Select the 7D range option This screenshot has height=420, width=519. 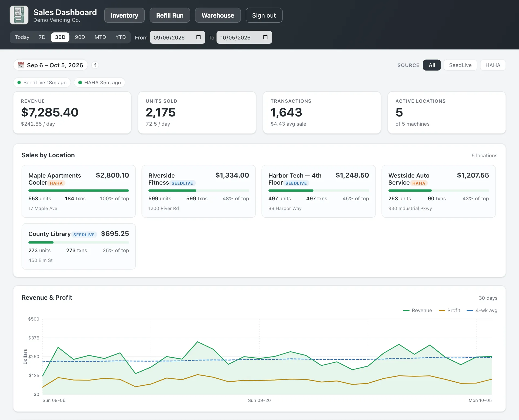click(42, 37)
